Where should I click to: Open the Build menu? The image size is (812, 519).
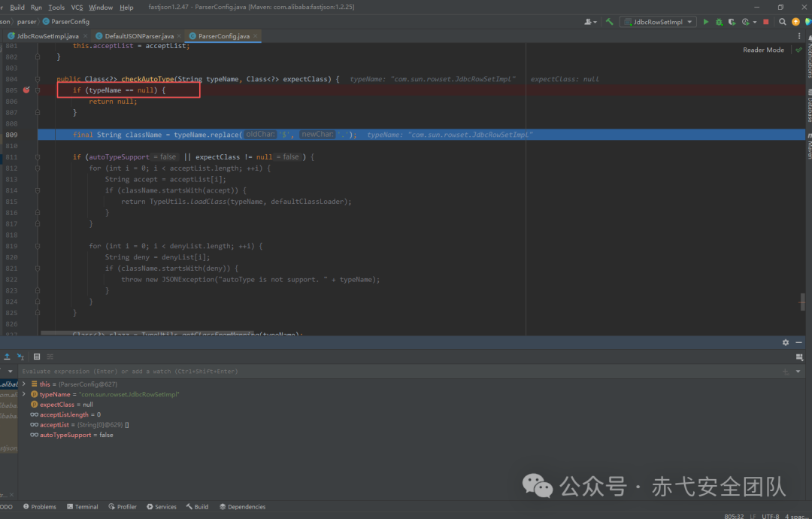[17, 8]
